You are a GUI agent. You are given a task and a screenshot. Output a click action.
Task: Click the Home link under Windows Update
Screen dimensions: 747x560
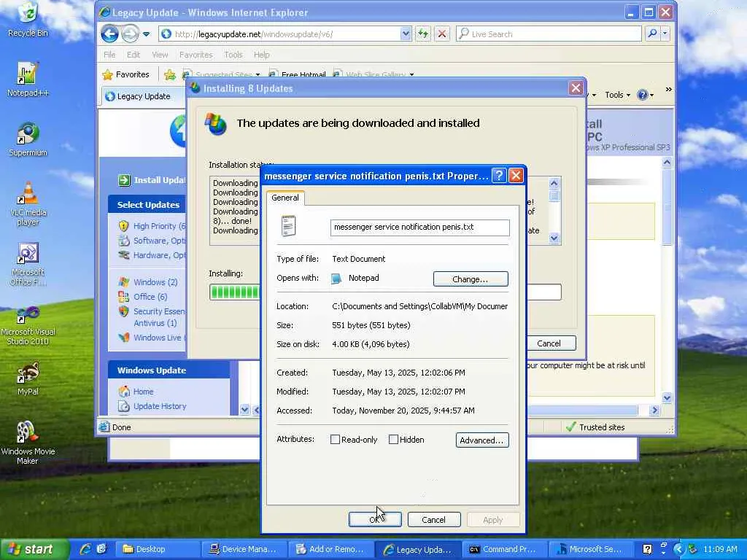click(x=143, y=392)
